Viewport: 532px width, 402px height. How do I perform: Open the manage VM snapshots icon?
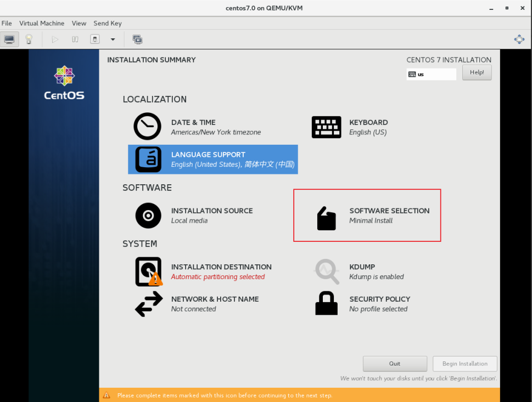tap(137, 39)
